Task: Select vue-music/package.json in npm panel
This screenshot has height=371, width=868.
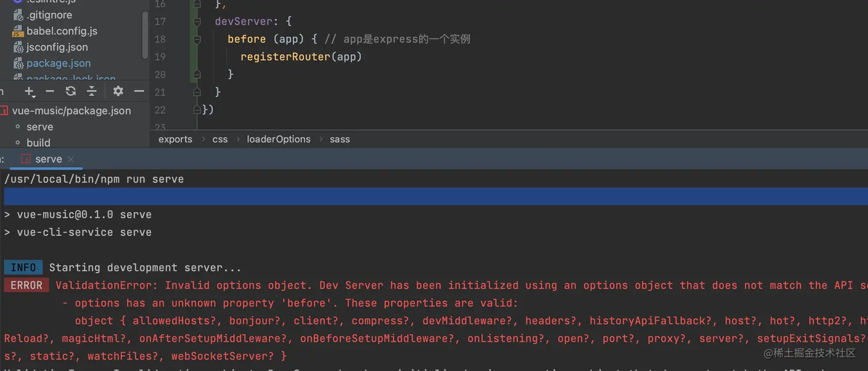Action: click(72, 111)
